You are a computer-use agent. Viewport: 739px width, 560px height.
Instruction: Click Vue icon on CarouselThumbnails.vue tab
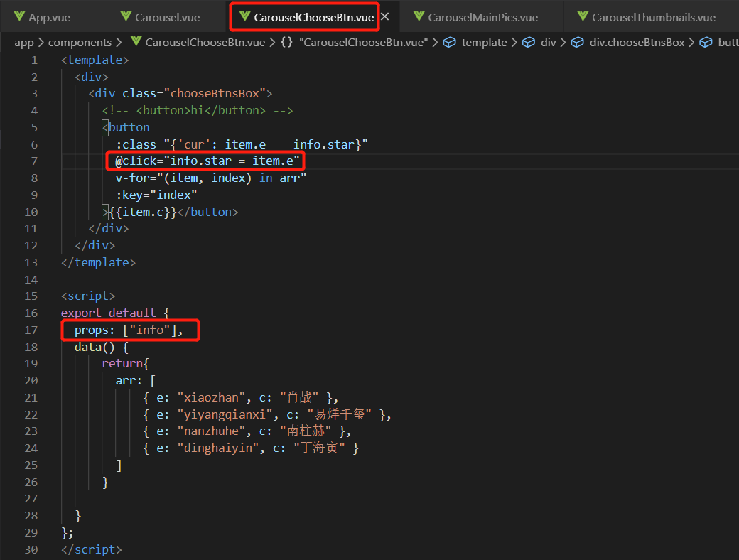point(583,16)
